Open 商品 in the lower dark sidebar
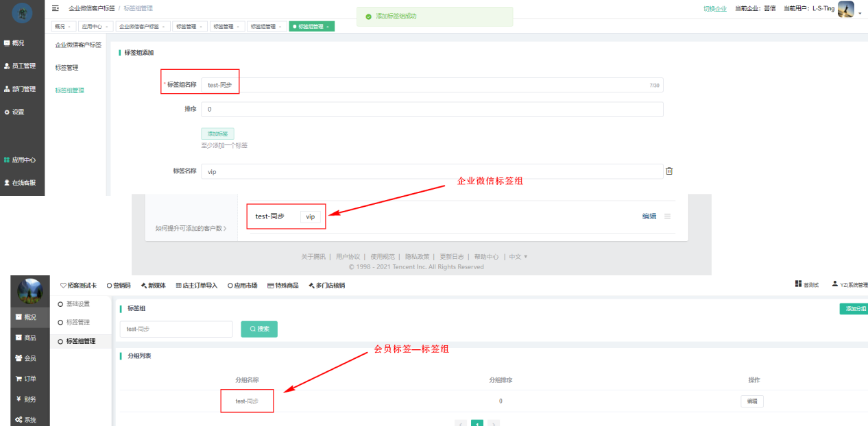 26,338
